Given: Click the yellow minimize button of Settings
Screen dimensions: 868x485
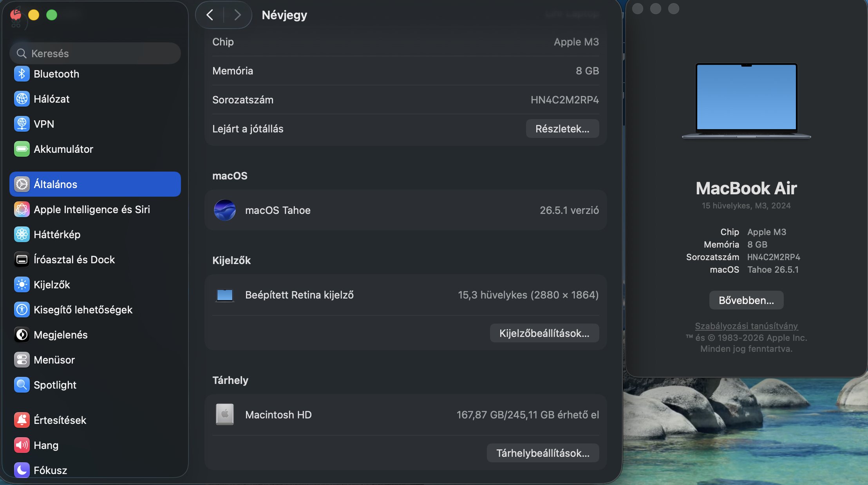Looking at the screenshot, I should (x=34, y=15).
